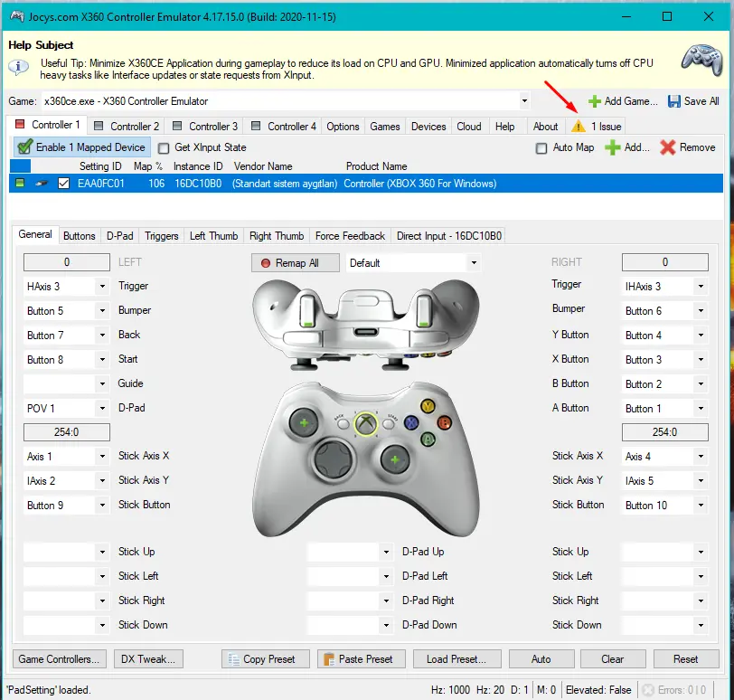
Task: Click the right trigger on top-view controller
Action: coord(424,309)
